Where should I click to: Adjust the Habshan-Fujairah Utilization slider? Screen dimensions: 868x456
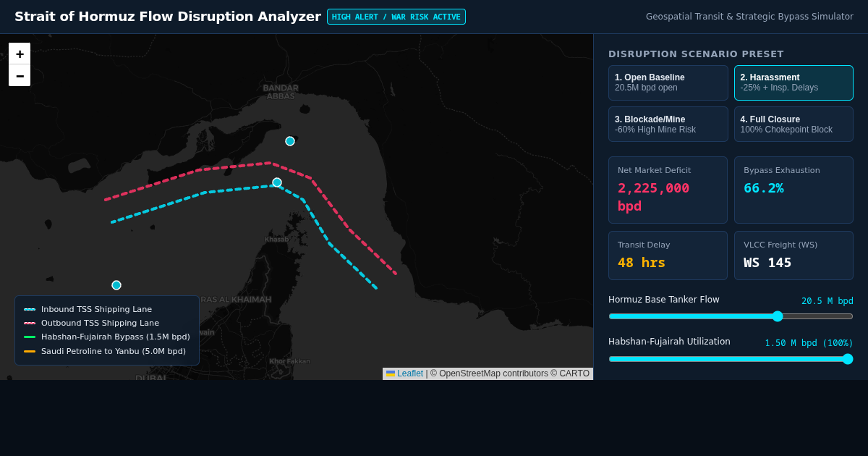tap(731, 359)
